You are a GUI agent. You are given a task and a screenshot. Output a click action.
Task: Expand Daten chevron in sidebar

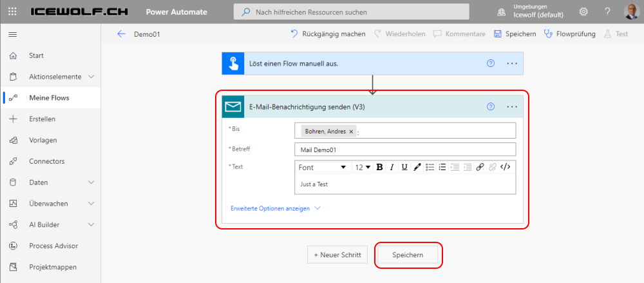coord(91,182)
